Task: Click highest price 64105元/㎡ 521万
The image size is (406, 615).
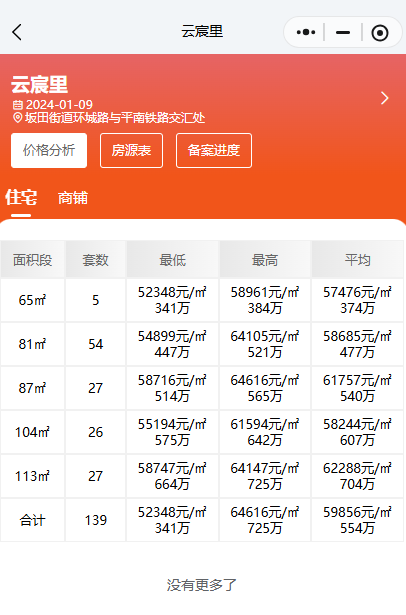Action: coord(265,344)
